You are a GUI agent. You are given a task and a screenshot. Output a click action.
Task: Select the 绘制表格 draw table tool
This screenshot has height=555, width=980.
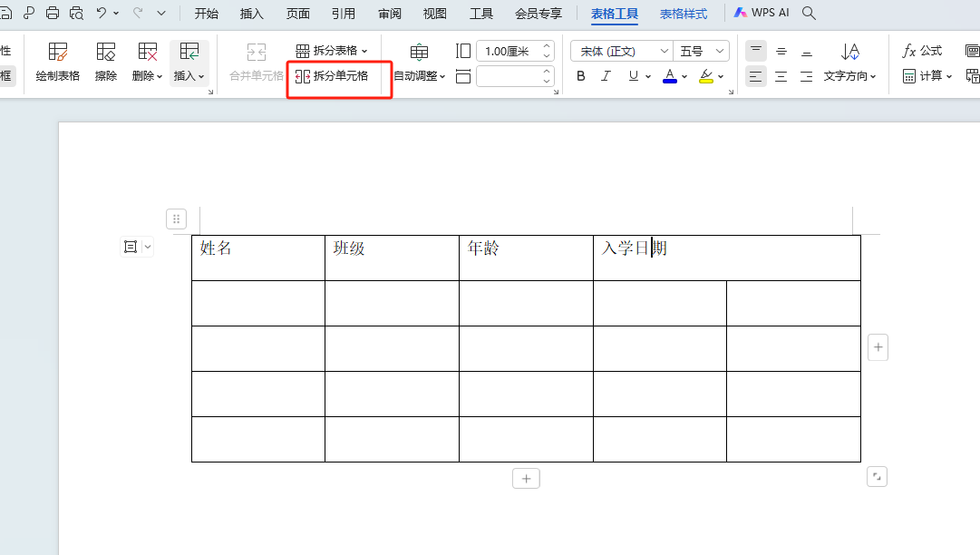tap(58, 61)
